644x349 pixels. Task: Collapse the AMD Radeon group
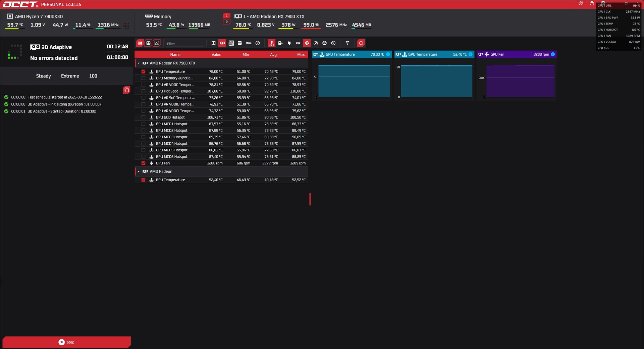click(139, 171)
